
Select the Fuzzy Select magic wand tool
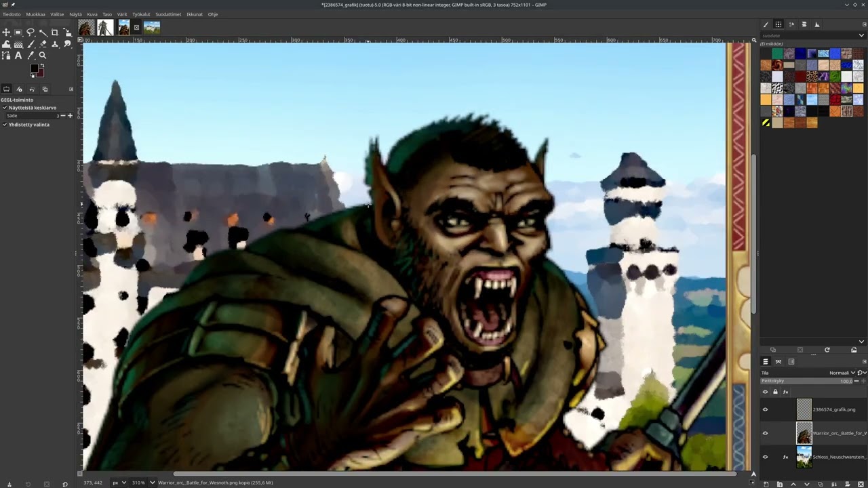(x=43, y=33)
